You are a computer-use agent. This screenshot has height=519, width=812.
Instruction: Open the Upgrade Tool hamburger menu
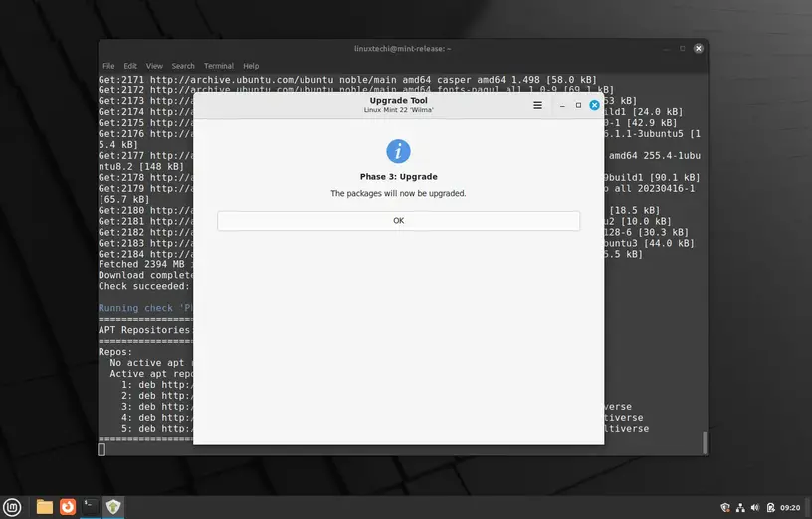[537, 105]
